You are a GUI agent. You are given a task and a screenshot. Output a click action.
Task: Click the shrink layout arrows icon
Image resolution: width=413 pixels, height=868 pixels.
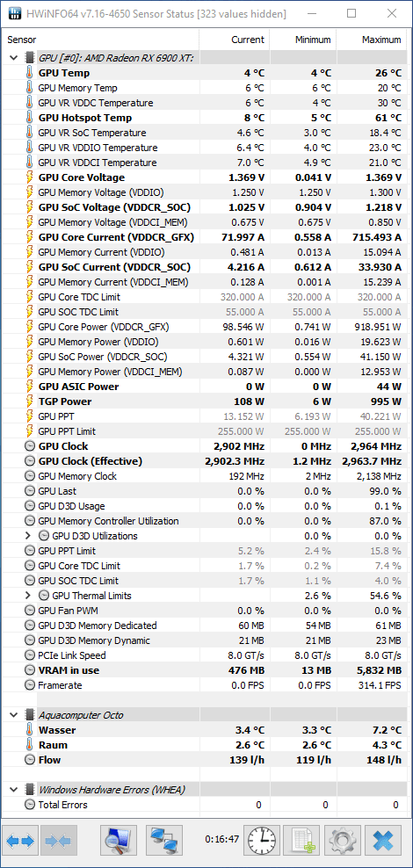[58, 841]
